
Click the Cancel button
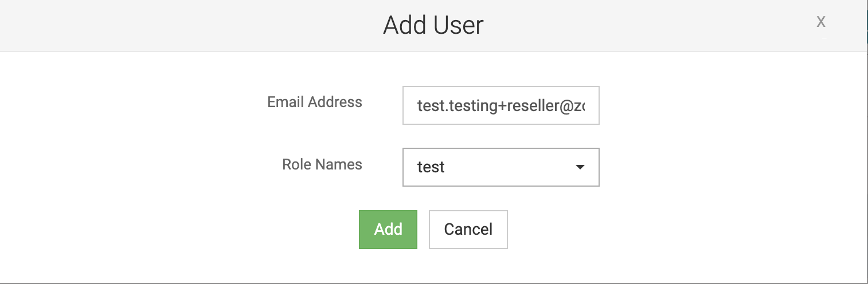[468, 230]
